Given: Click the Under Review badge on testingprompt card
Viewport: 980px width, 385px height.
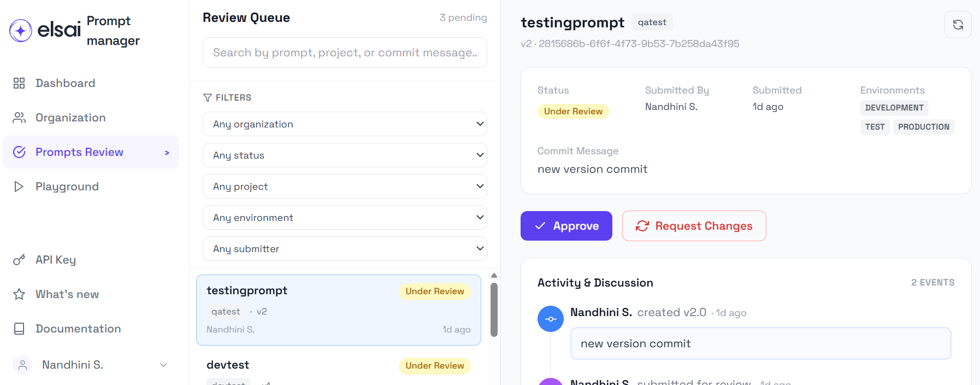Looking at the screenshot, I should [x=435, y=291].
